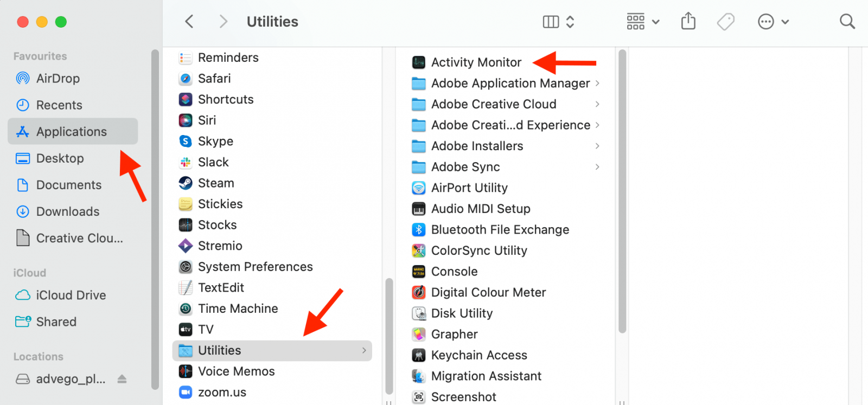The height and width of the screenshot is (405, 868).
Task: Open the group-by dropdown
Action: click(643, 22)
